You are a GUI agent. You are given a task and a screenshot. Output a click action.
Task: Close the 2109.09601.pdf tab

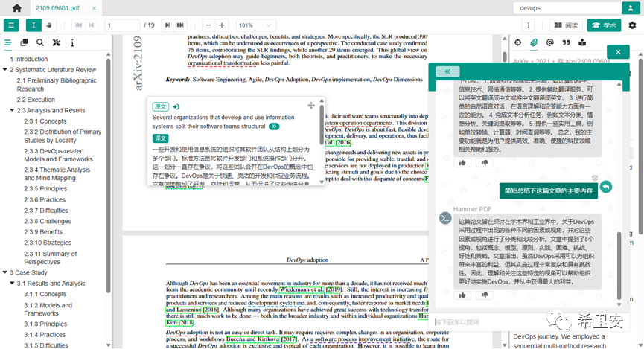94,8
